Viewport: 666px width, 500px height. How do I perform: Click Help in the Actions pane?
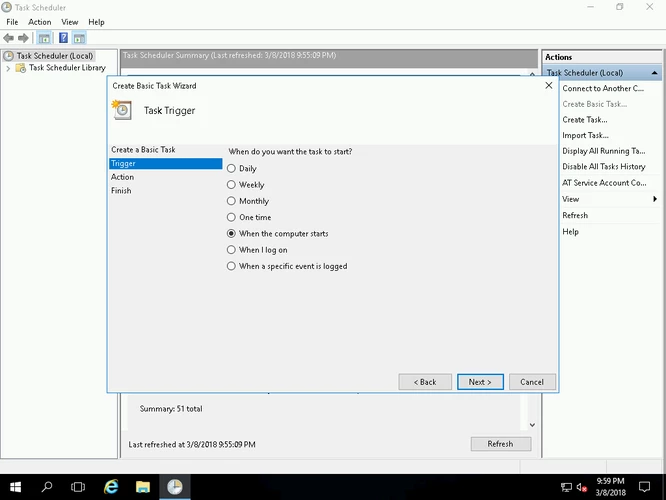pyautogui.click(x=570, y=232)
